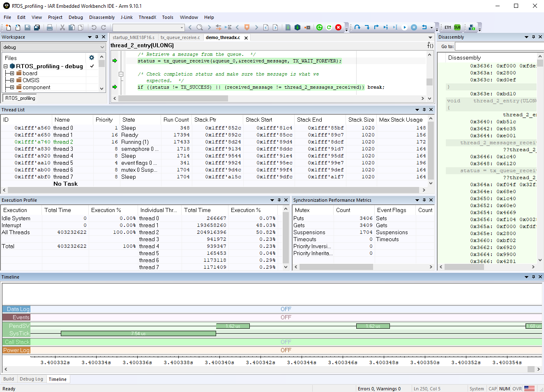Open the J-Link menu
This screenshot has width=544, height=392.
(127, 17)
